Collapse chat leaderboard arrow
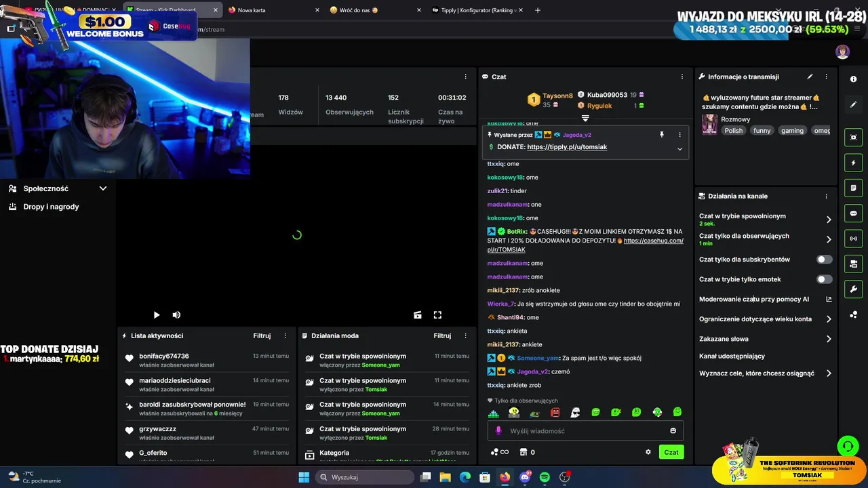Screen dimensions: 868x488 [585, 118]
